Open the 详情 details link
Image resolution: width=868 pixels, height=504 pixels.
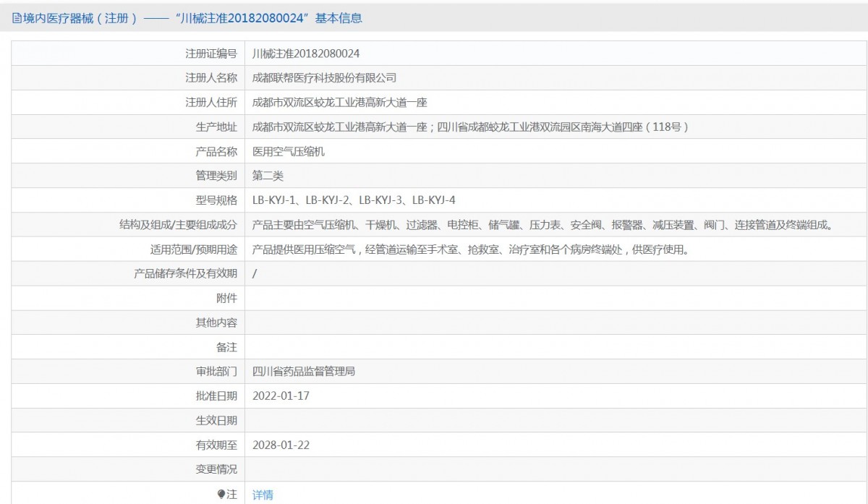click(x=263, y=495)
